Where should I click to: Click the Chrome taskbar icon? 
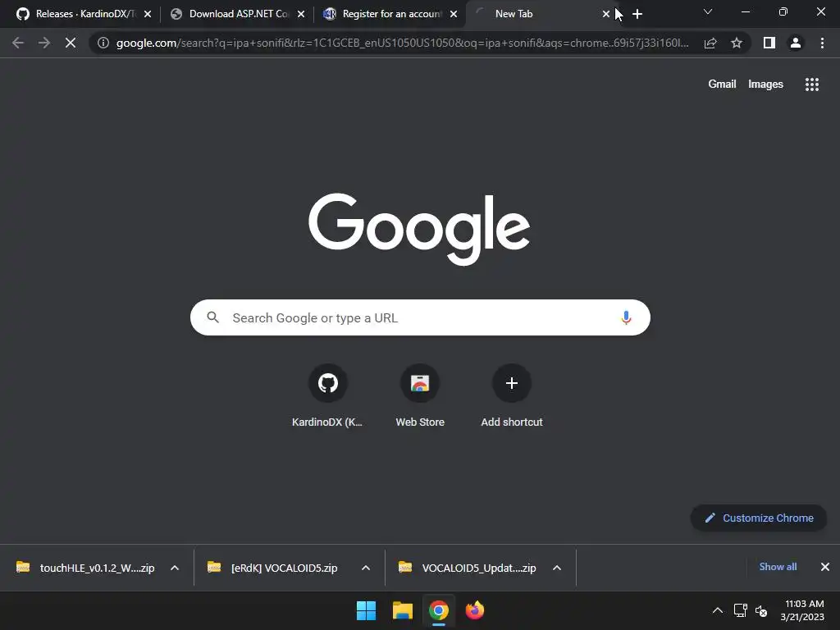pyautogui.click(x=438, y=610)
